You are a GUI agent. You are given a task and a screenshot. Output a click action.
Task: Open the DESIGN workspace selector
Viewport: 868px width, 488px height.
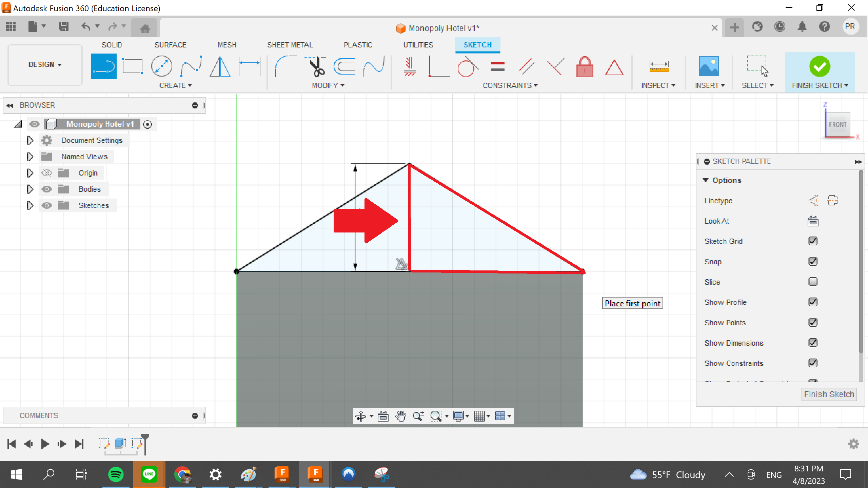[44, 64]
